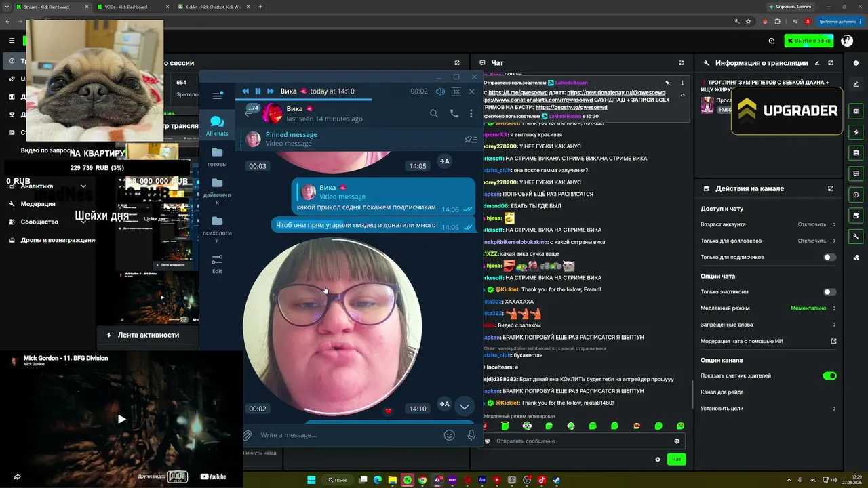Record a Telegram voice message

point(471,435)
